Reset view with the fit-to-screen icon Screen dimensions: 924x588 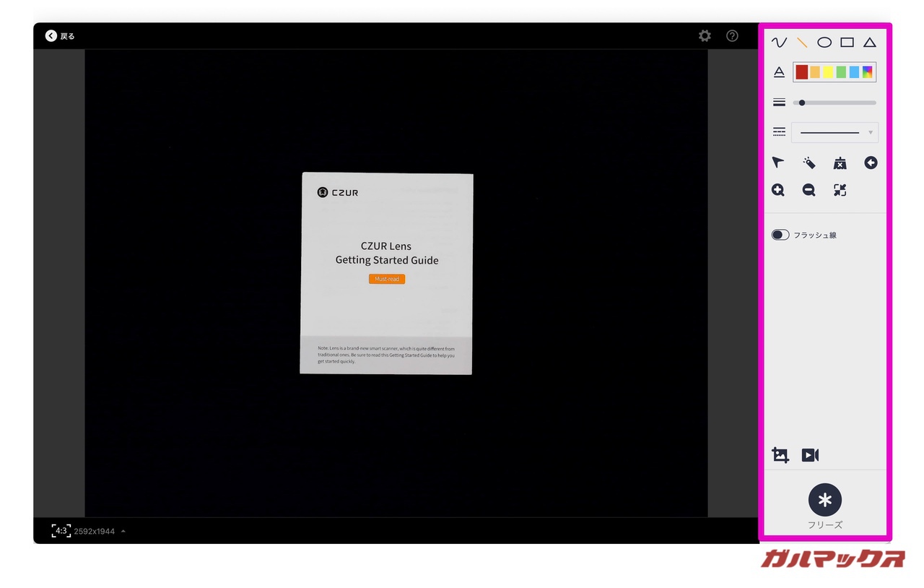pos(840,190)
